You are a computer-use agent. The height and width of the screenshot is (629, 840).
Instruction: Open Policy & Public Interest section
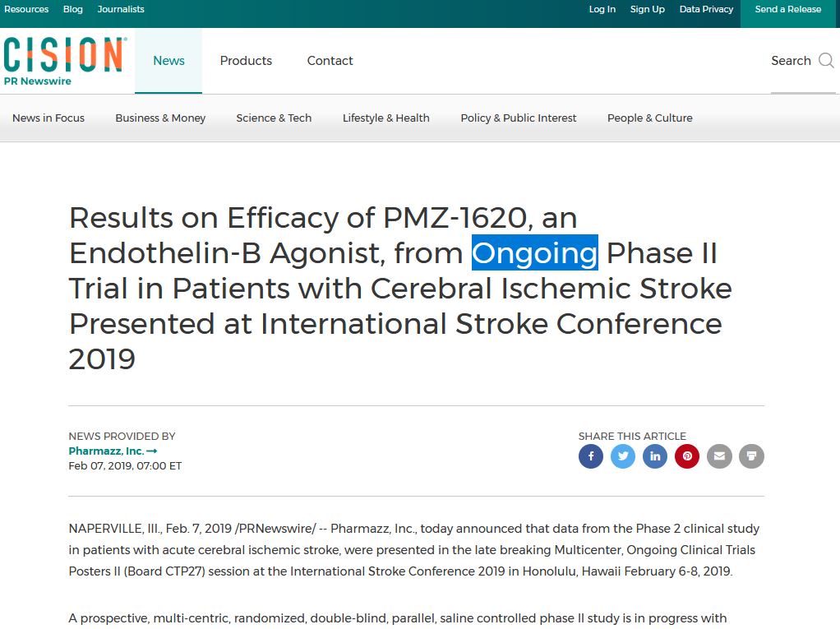pyautogui.click(x=519, y=118)
